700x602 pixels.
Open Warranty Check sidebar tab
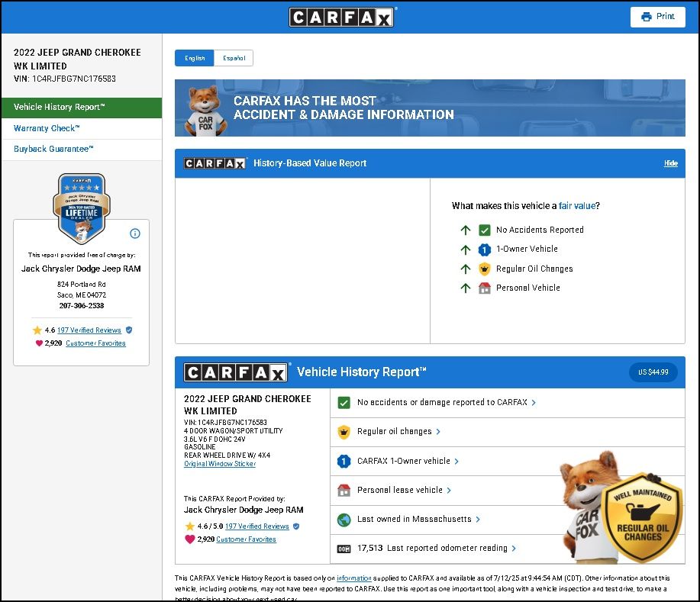pos(82,128)
